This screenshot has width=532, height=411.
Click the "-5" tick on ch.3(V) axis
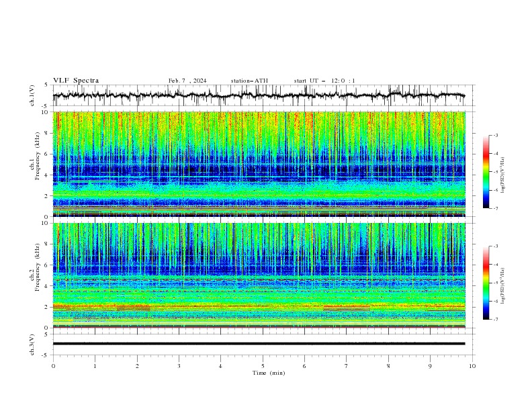coord(46,355)
